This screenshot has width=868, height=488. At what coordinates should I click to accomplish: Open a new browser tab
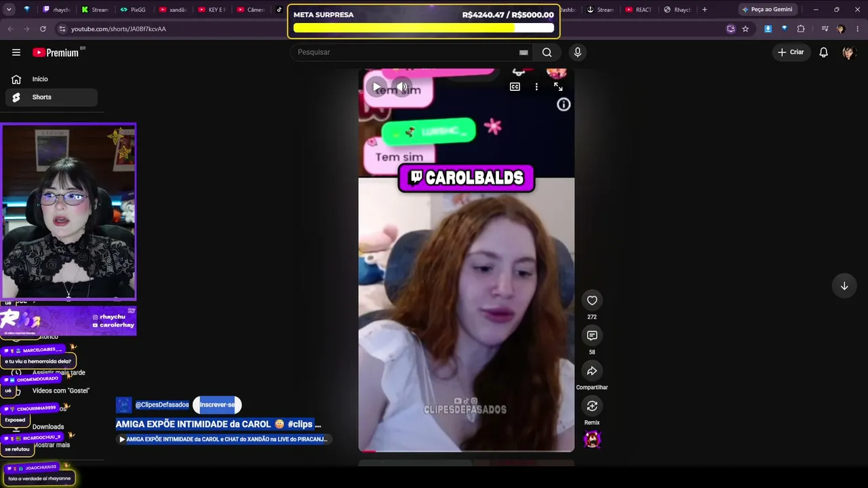(705, 9)
